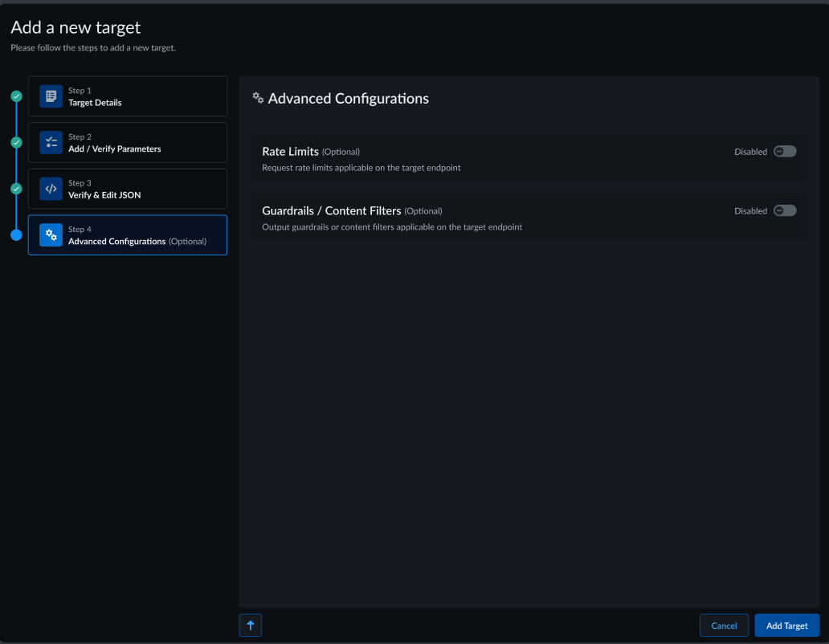Enable the Rate Limits toggle

[784, 152]
